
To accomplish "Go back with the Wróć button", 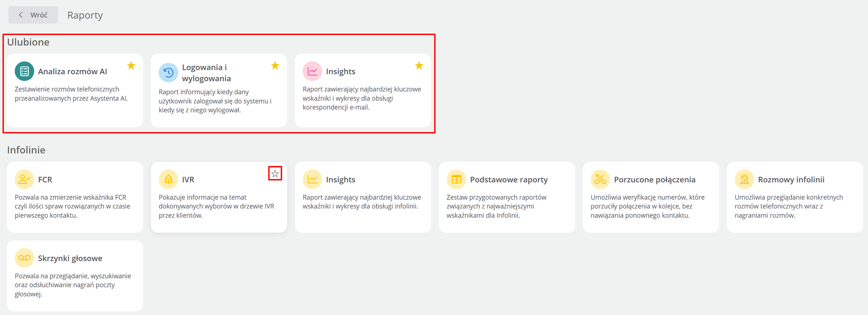I will pos(33,15).
